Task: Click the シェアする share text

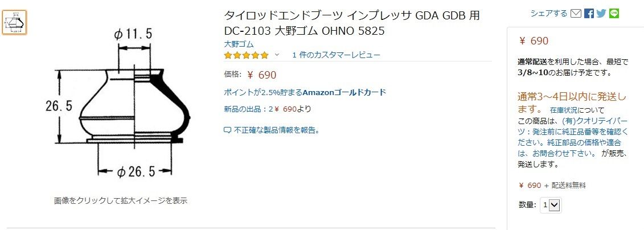Action: click(548, 13)
